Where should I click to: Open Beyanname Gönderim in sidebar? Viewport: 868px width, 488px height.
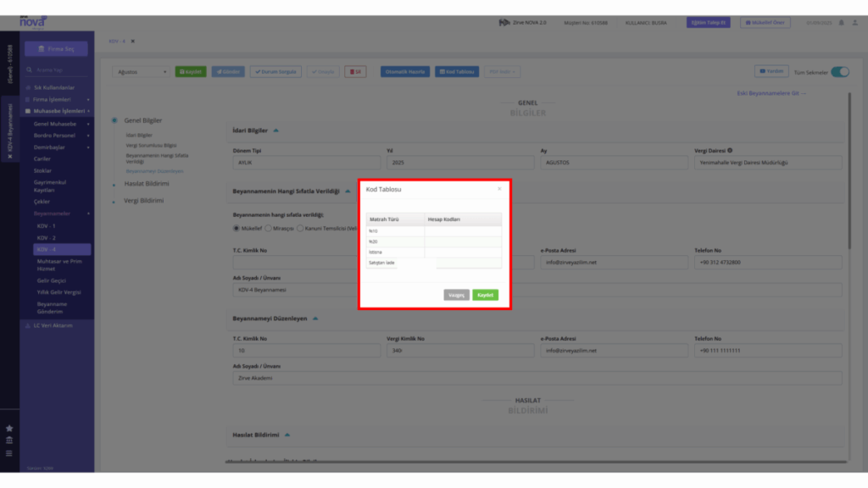[x=52, y=308]
